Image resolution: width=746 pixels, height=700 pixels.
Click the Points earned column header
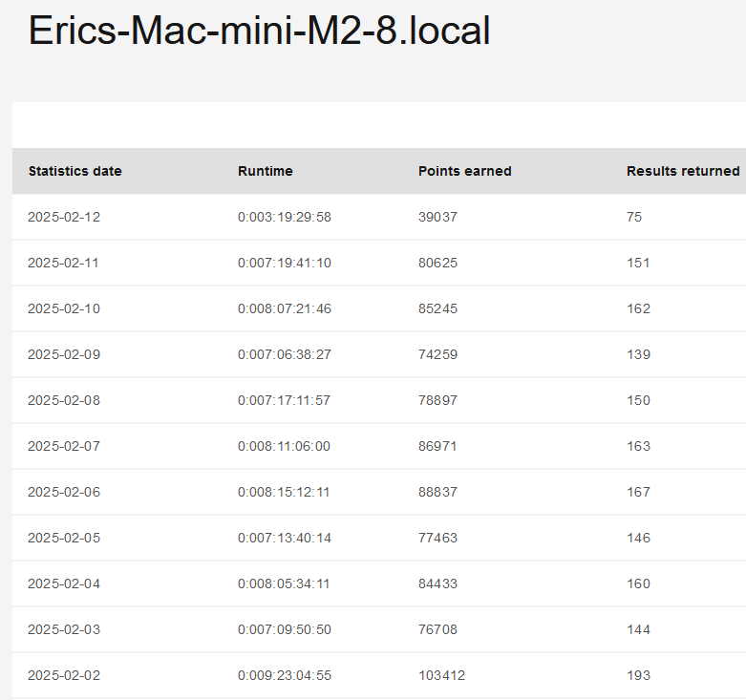click(465, 171)
